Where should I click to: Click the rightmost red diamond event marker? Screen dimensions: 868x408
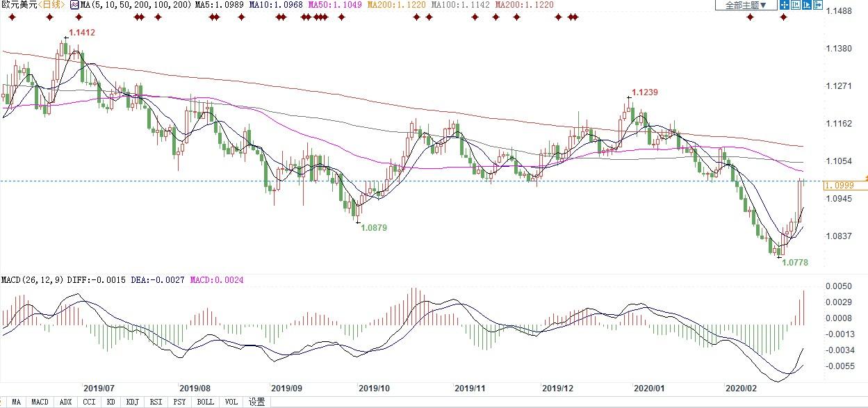(783, 17)
